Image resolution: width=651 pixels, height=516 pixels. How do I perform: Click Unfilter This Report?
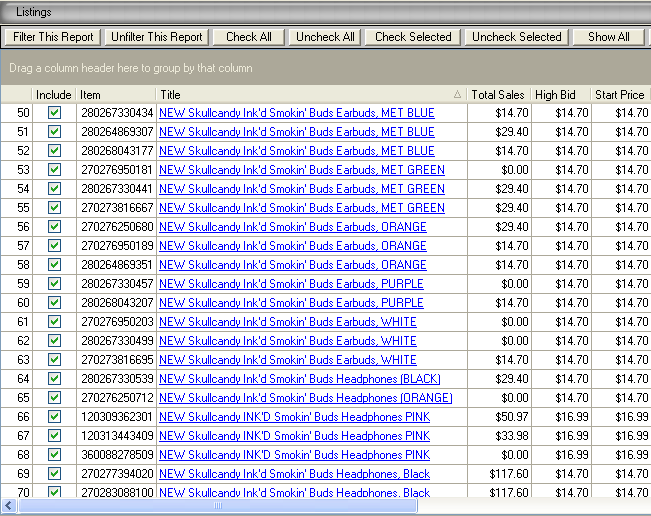click(157, 37)
